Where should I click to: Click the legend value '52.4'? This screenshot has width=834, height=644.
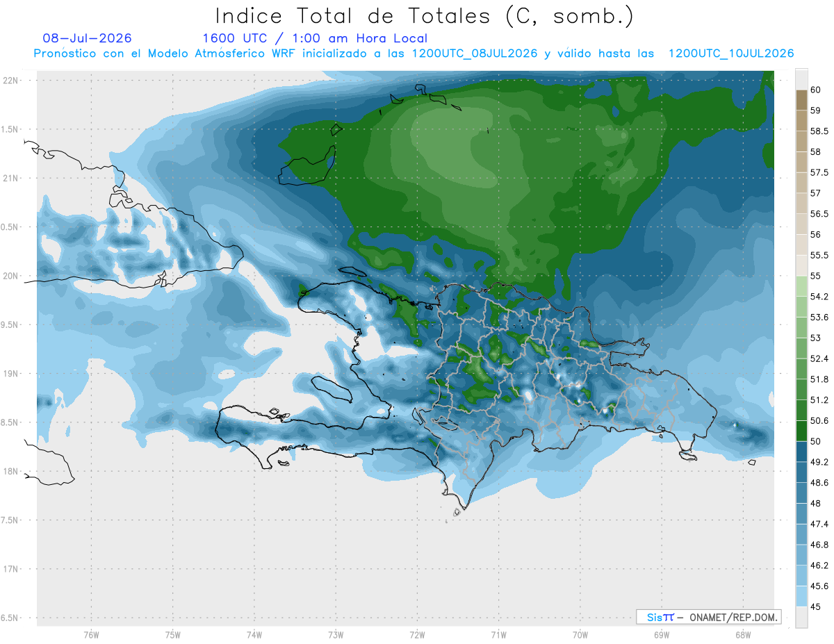819,358
